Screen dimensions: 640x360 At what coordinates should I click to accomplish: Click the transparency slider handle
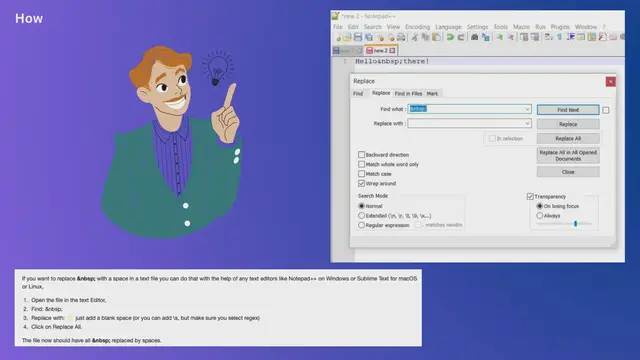[x=576, y=224]
